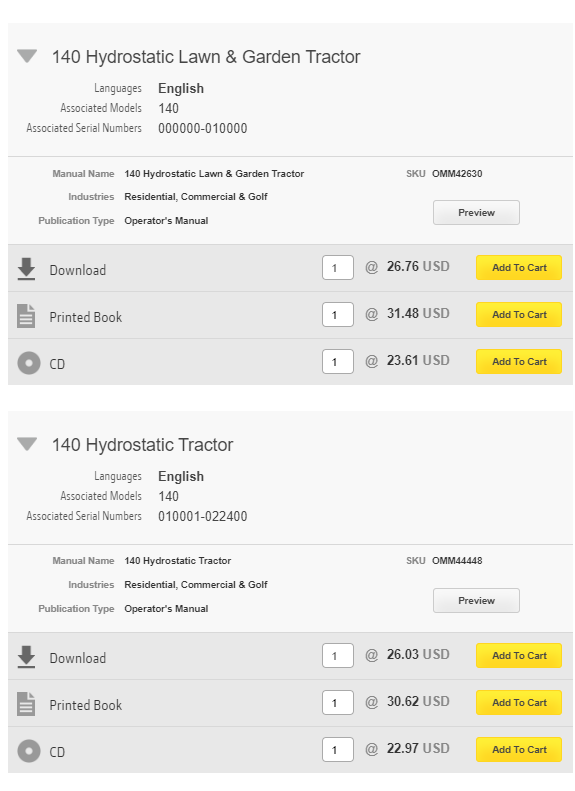Add the 22.97 USD CD to cart
This screenshot has height=791, width=575.
click(x=519, y=749)
